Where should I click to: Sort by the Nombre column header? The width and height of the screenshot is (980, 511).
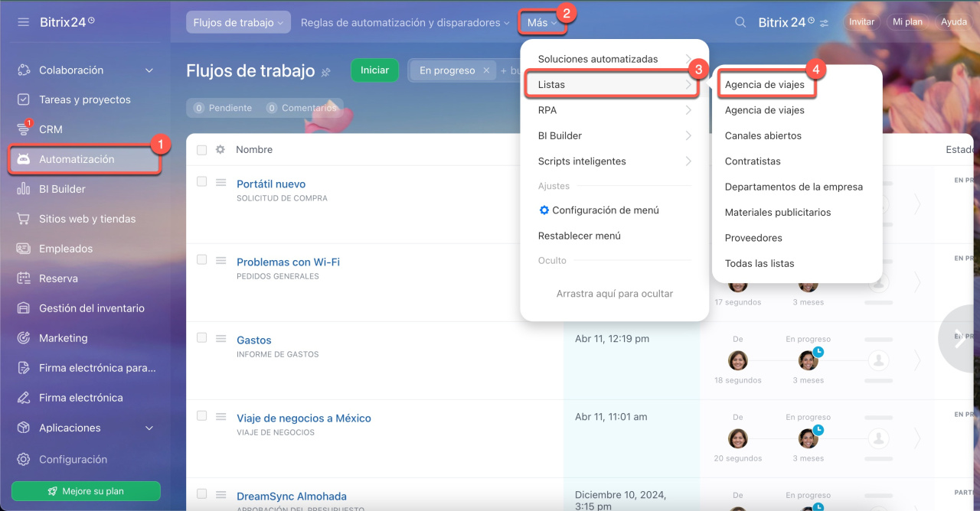coord(254,150)
